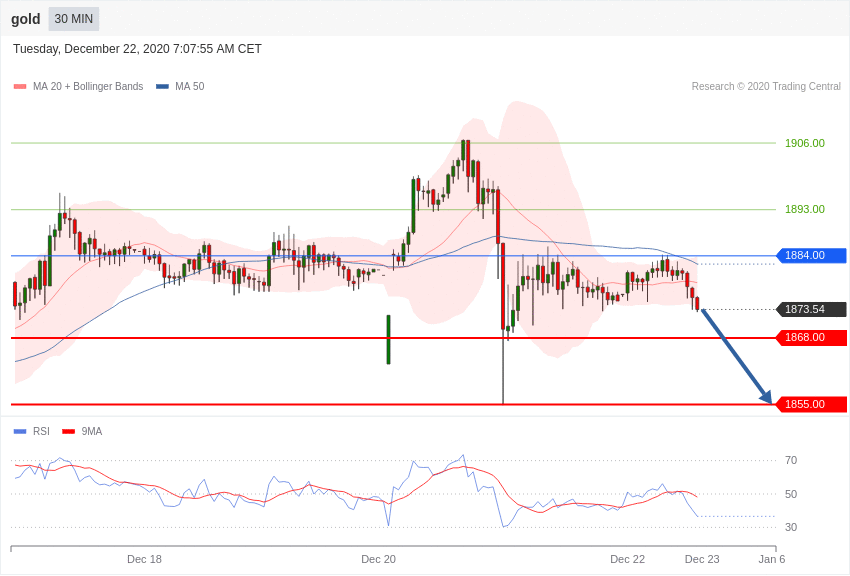Click the blue RSI legend swatch
This screenshot has width=850, height=576.
click(20, 431)
